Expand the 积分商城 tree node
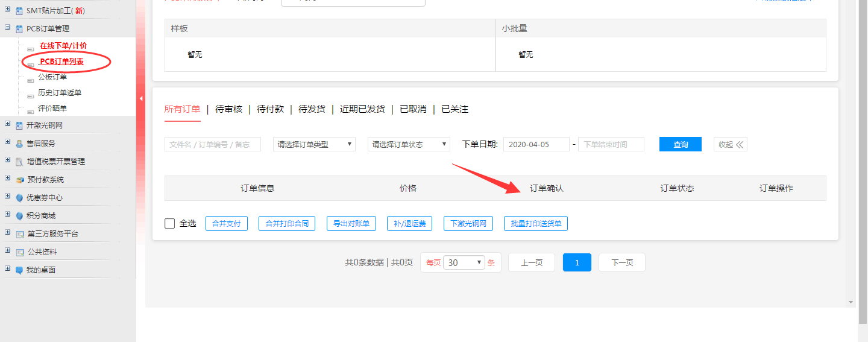Screen dimensions: 868x342 pos(8,215)
